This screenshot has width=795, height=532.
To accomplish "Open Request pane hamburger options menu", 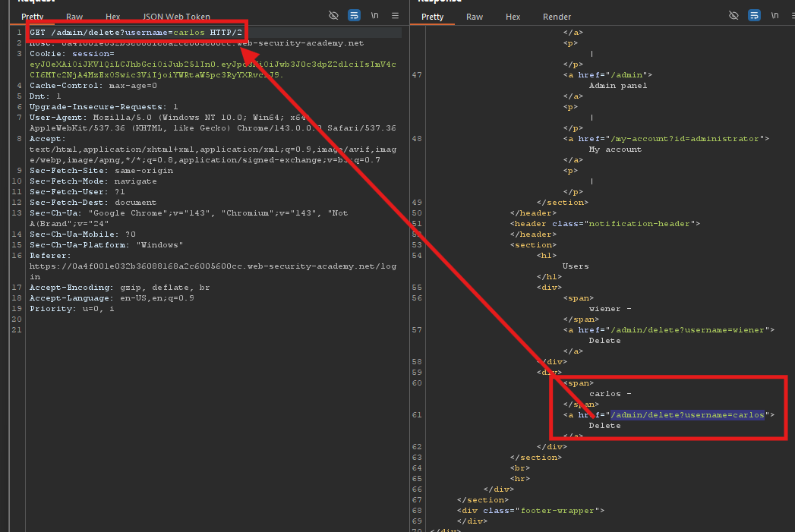I will [x=395, y=16].
